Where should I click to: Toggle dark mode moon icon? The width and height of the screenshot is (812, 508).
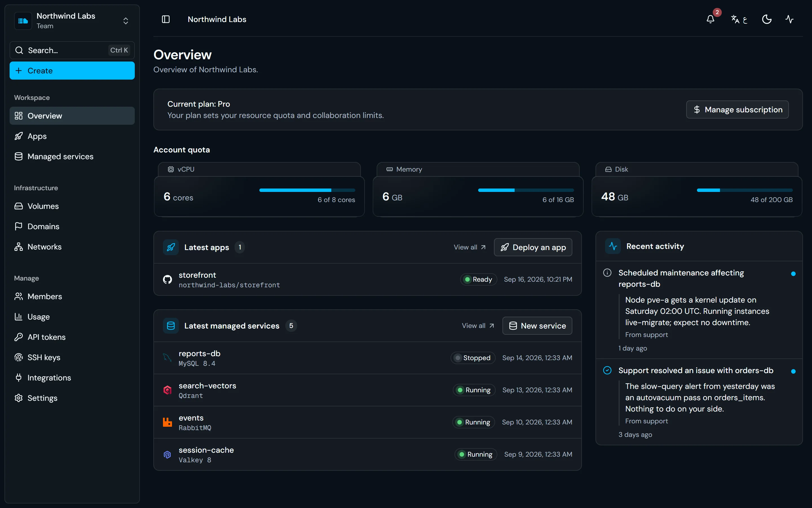767,19
